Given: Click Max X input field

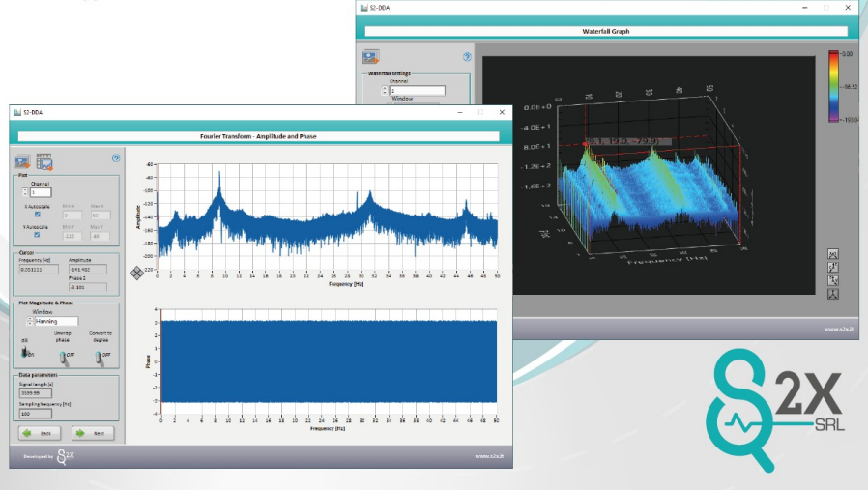Looking at the screenshot, I should tap(101, 216).
